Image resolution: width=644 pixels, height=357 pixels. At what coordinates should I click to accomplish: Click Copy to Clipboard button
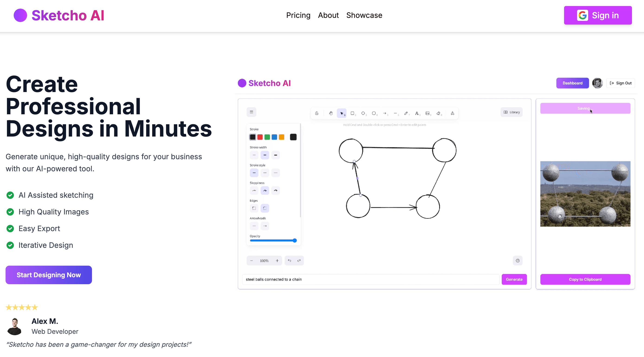point(585,279)
